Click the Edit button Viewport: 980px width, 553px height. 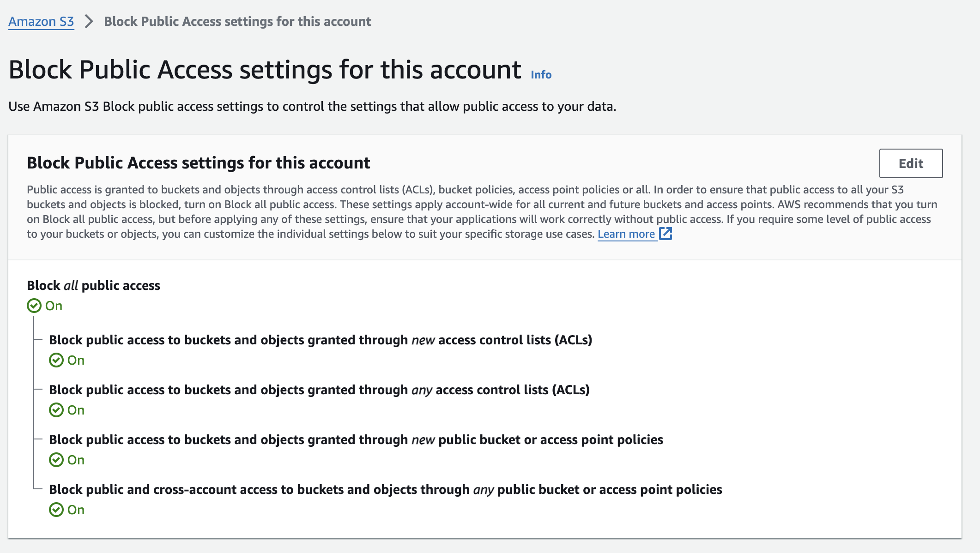(x=910, y=163)
